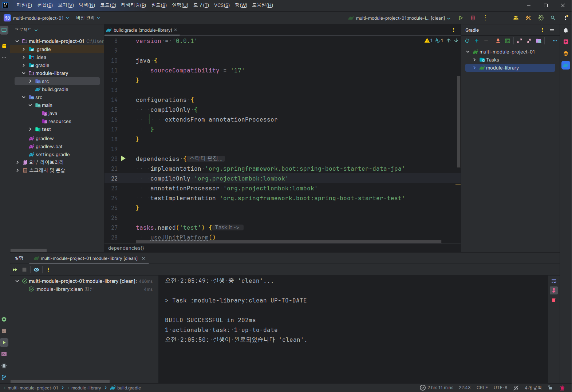This screenshot has width=572, height=392.
Task: Expand module-library node in the Gradle panel
Action: (x=474, y=68)
